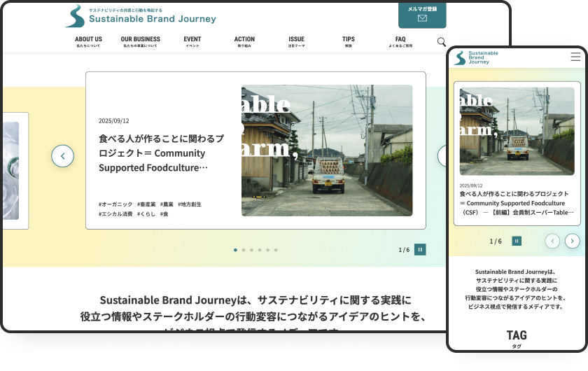
Task: Open the Community Supported Foodculture article title
Action: click(x=161, y=153)
